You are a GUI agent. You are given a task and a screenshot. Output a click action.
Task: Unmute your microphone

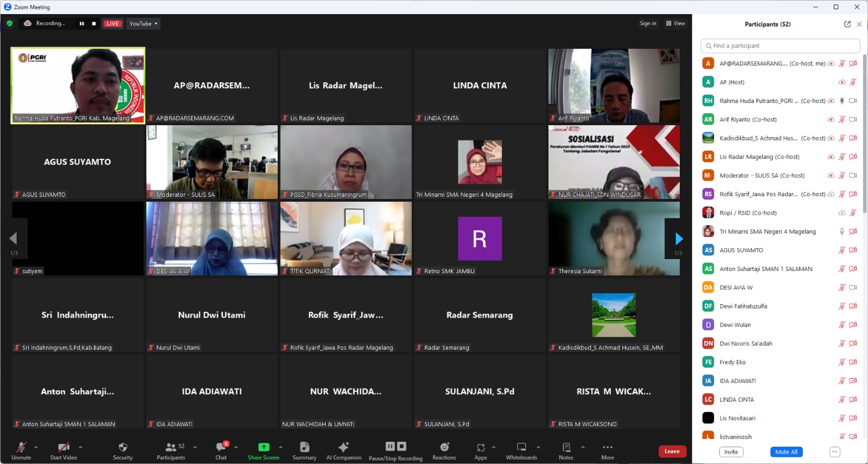click(21, 450)
